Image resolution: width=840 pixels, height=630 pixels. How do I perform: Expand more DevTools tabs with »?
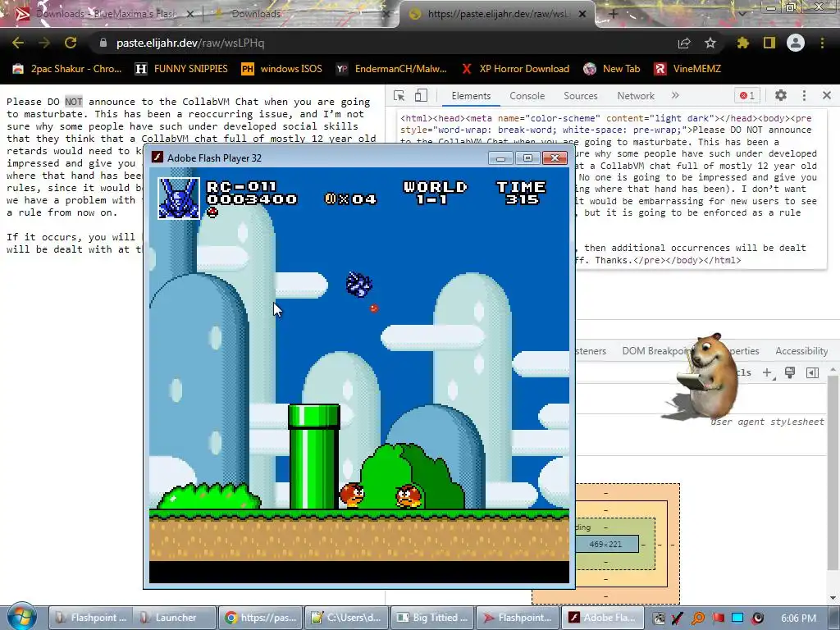[675, 95]
